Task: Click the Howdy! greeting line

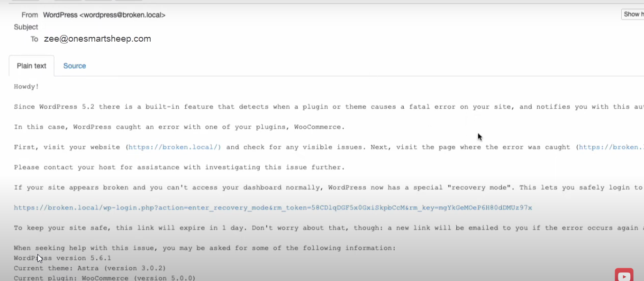Action: (x=27, y=87)
